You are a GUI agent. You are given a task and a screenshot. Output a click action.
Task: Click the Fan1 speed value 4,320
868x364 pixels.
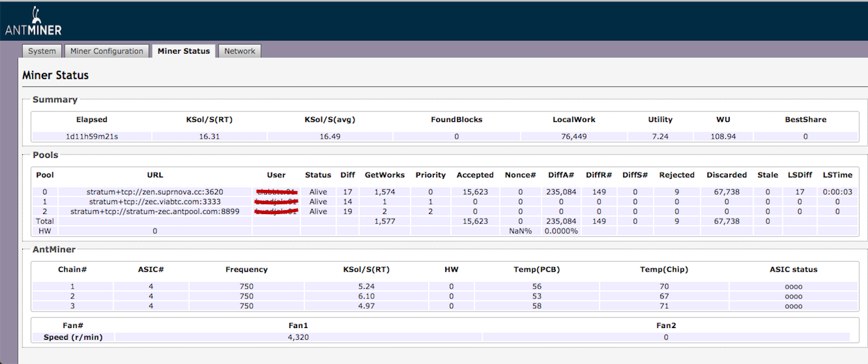[x=298, y=337]
